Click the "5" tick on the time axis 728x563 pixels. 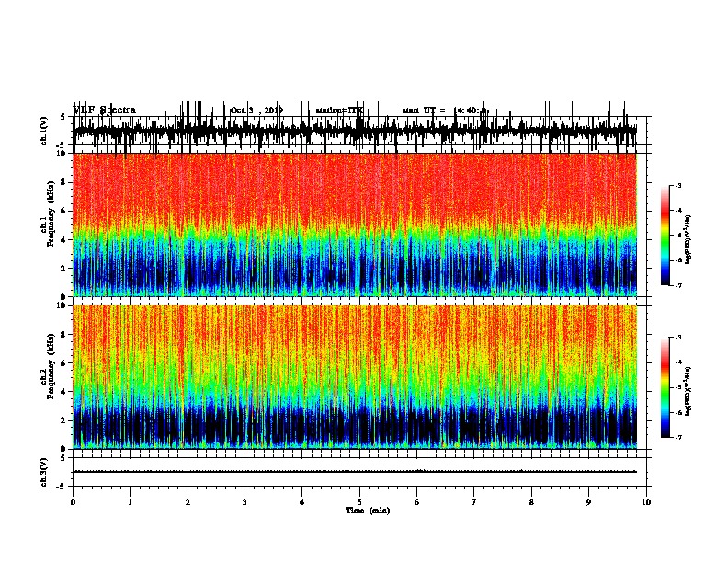tap(359, 502)
